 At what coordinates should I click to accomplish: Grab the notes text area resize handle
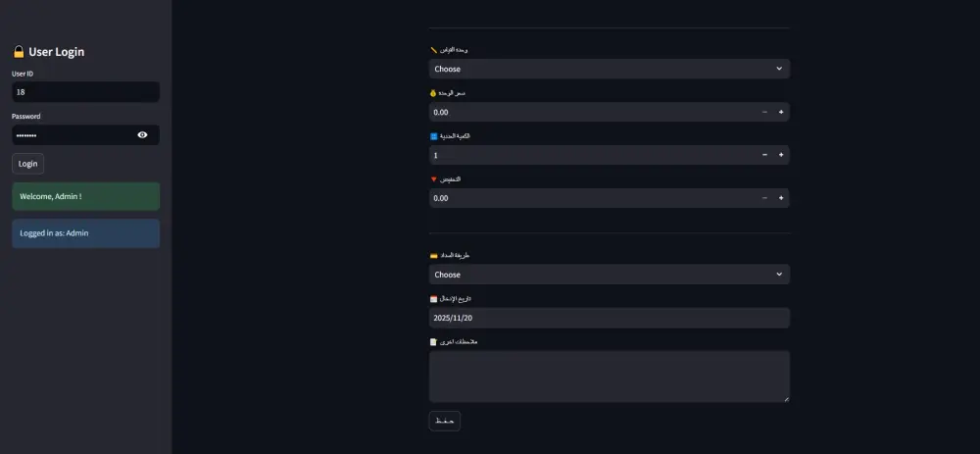tap(785, 398)
